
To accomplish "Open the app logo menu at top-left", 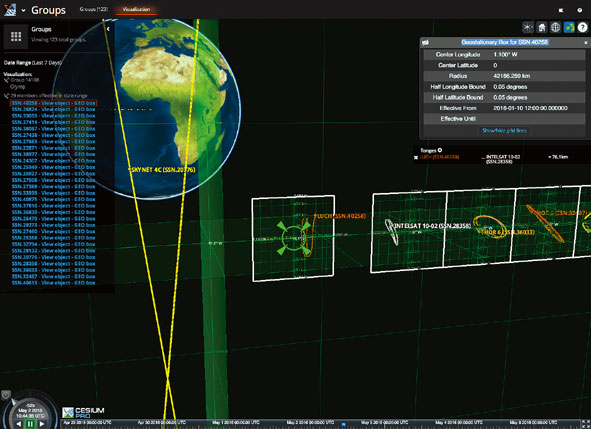I will [10, 10].
